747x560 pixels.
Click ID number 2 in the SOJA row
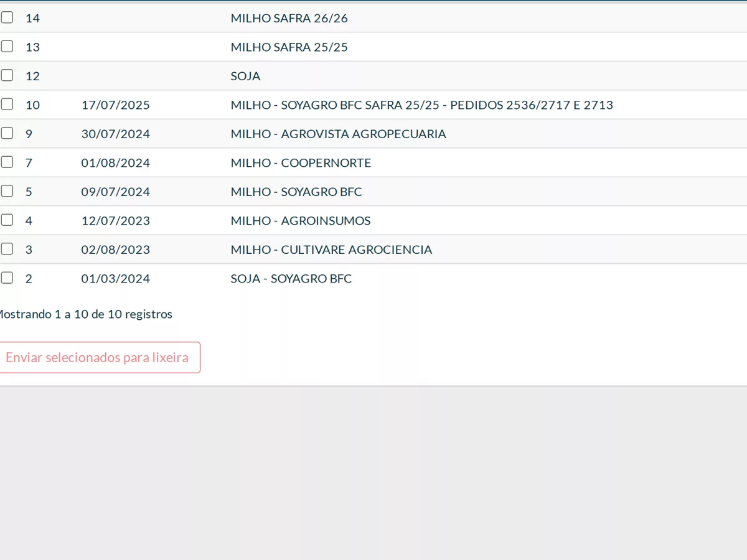click(29, 279)
